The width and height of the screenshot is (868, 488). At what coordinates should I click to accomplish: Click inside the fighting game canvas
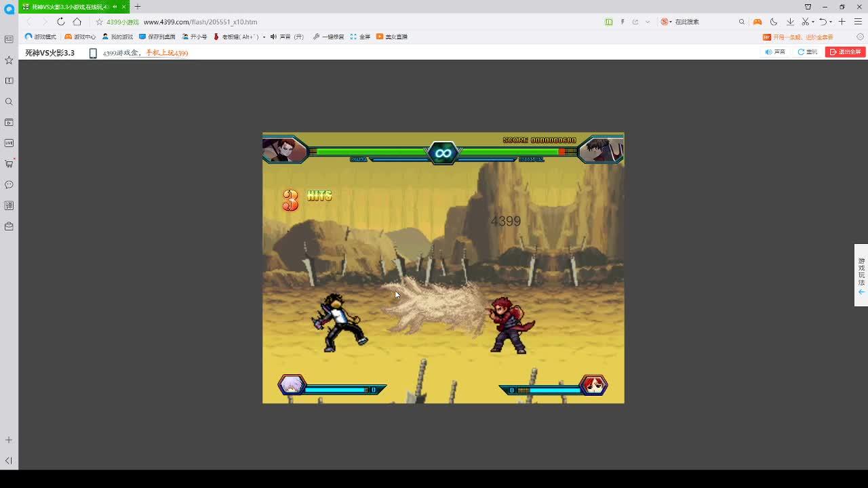(x=443, y=268)
